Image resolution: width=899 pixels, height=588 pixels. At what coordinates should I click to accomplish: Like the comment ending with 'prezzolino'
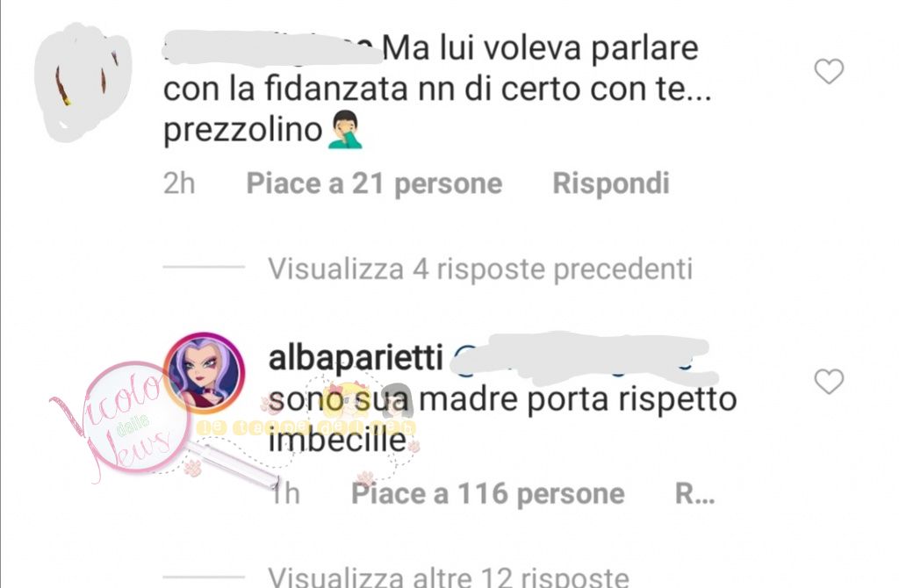pyautogui.click(x=829, y=71)
